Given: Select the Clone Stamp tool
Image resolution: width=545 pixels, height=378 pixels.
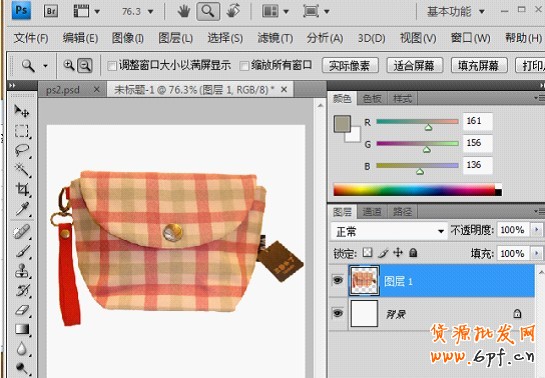Looking at the screenshot, I should 22,271.
